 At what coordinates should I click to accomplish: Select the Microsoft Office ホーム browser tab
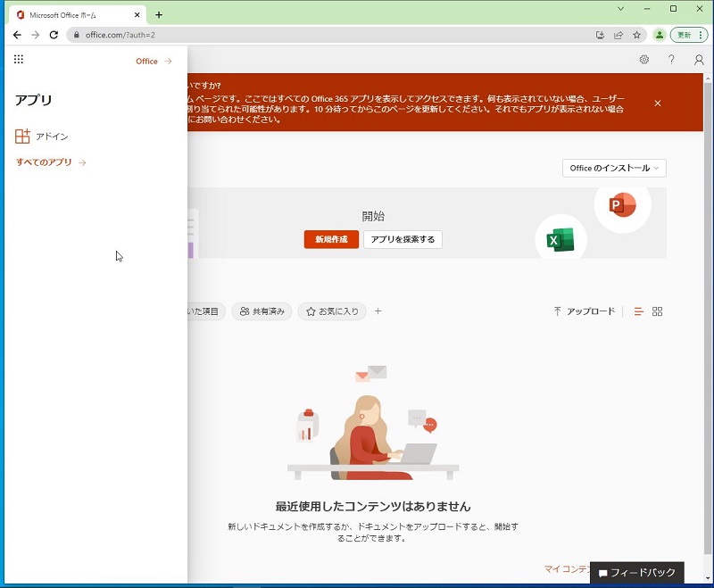click(78, 15)
